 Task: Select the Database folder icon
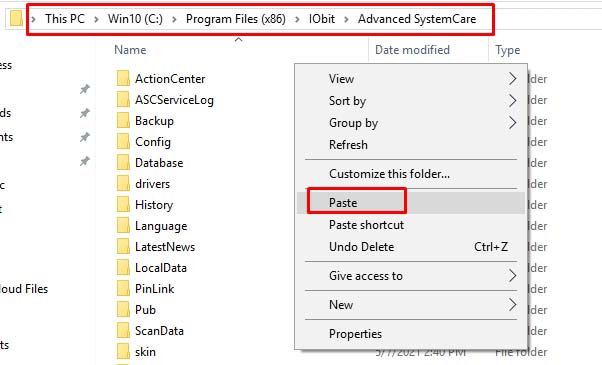tap(123, 162)
